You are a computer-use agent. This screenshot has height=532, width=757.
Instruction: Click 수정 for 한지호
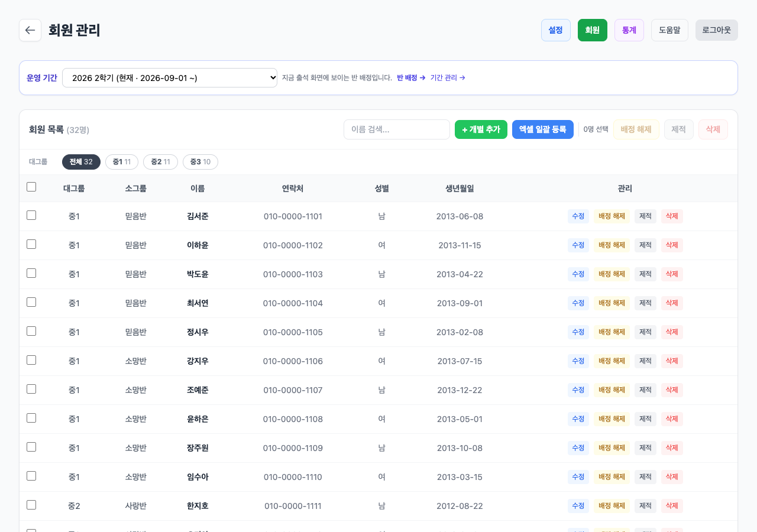[x=578, y=506]
